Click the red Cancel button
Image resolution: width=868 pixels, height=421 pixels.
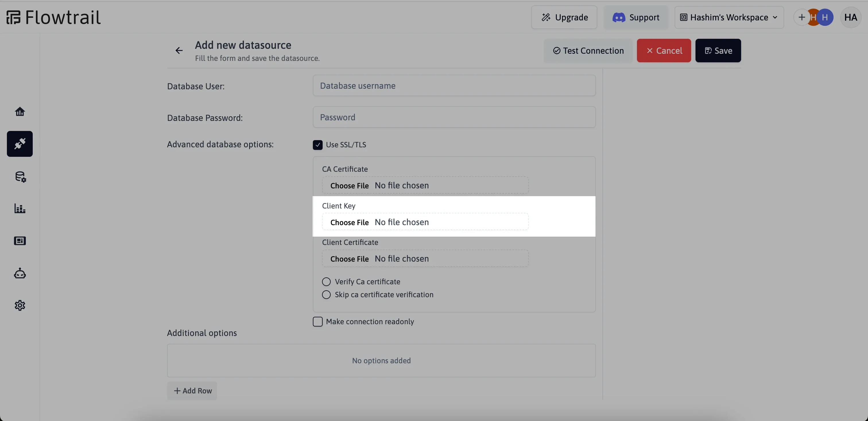(x=664, y=51)
